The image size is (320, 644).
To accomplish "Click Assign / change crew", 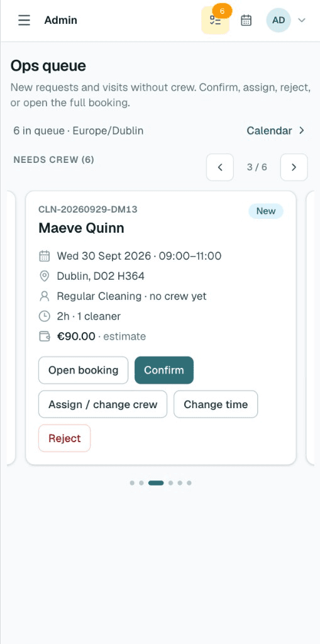I will coord(102,404).
